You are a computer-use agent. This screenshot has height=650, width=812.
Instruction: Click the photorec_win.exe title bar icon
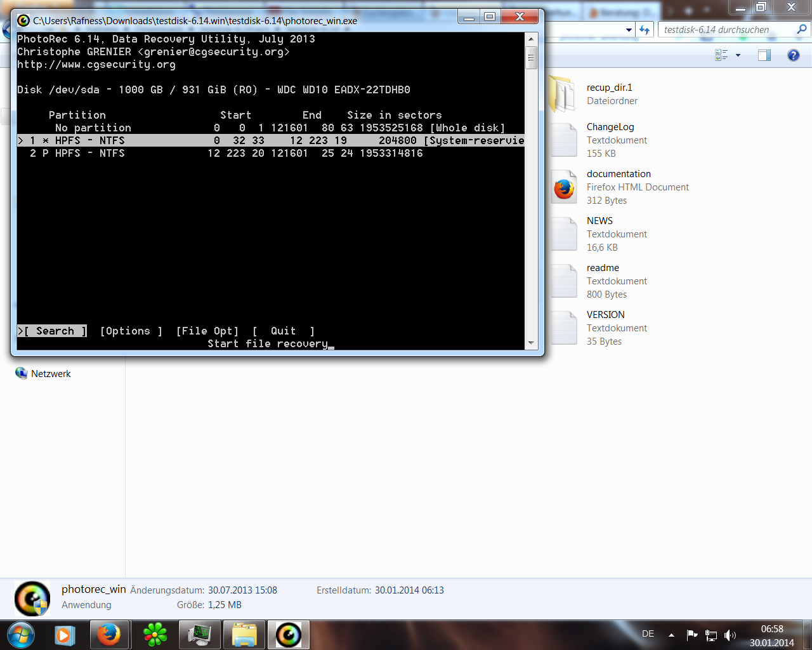[23, 20]
